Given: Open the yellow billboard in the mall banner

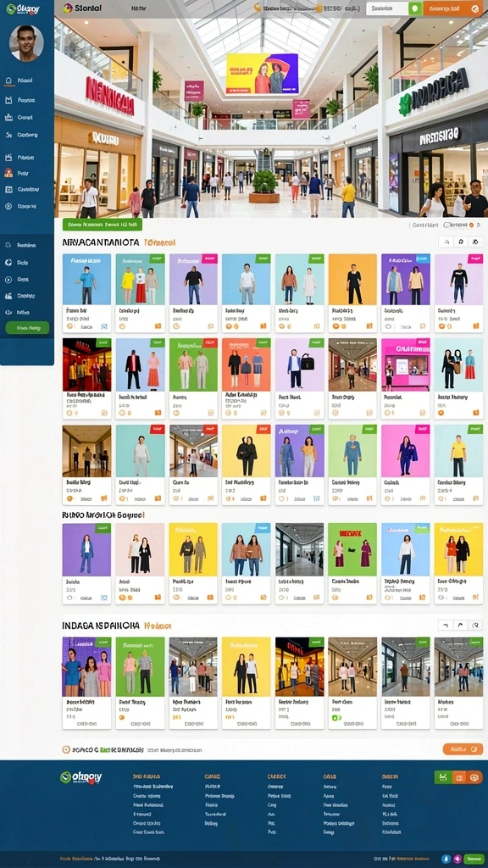Looking at the screenshot, I should 263,74.
